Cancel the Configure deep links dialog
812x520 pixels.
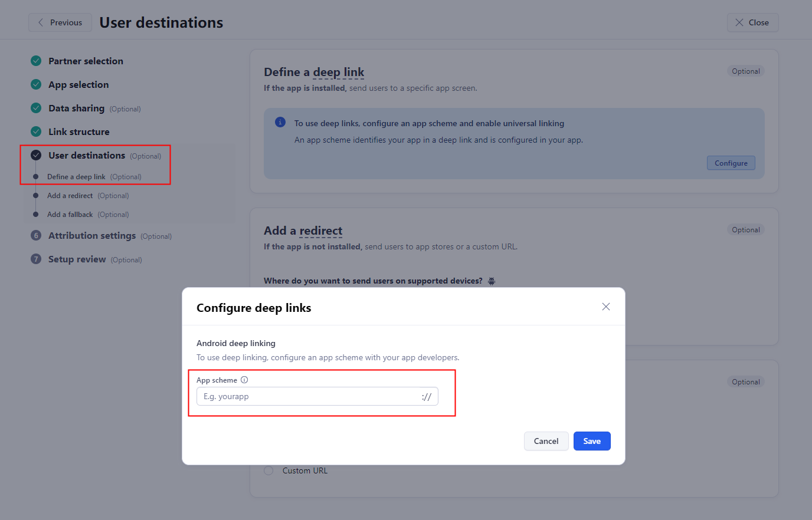tap(546, 441)
